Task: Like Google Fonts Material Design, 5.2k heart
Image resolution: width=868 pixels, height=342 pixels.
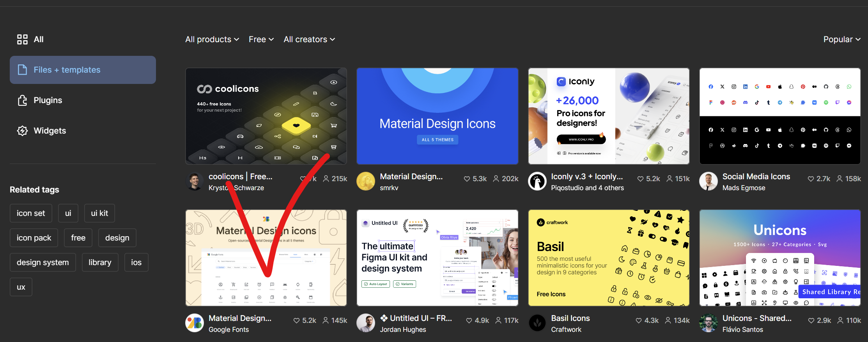Action: pyautogui.click(x=296, y=321)
